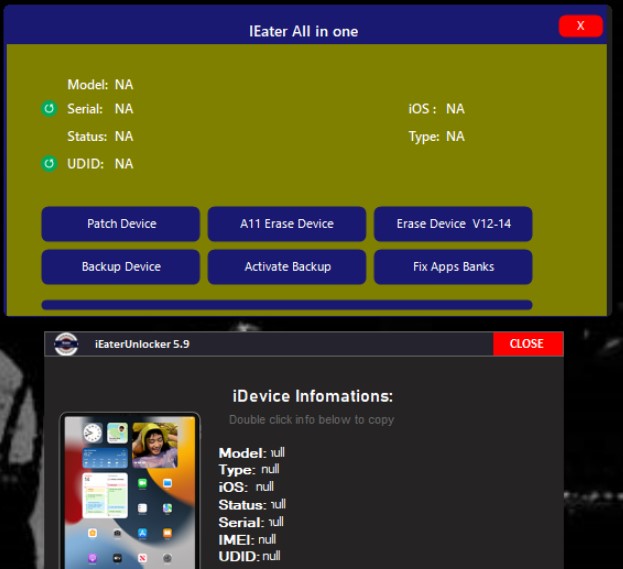Screen dimensions: 623x569
Task: Click the progress bar in IEater All in one
Action: coord(287,305)
